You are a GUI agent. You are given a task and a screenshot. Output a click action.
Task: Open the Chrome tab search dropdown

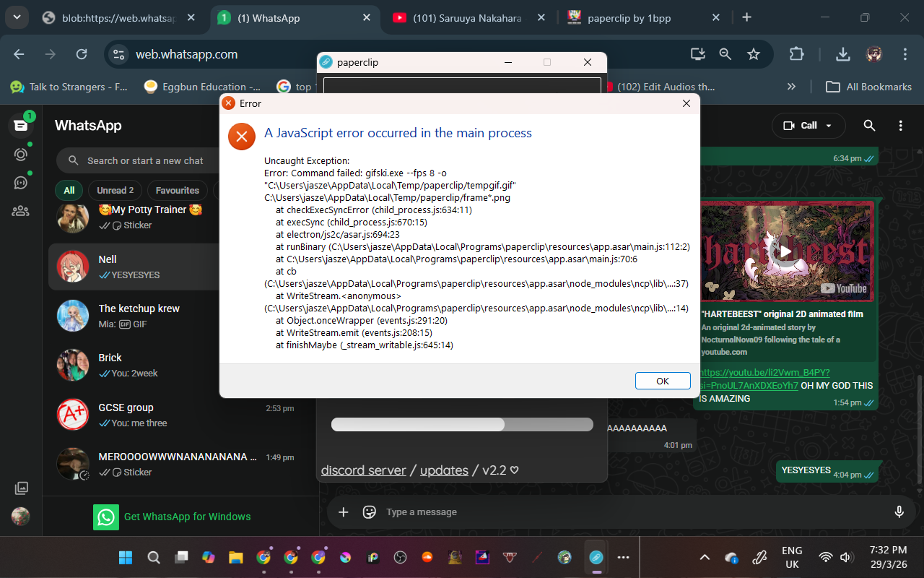click(17, 17)
